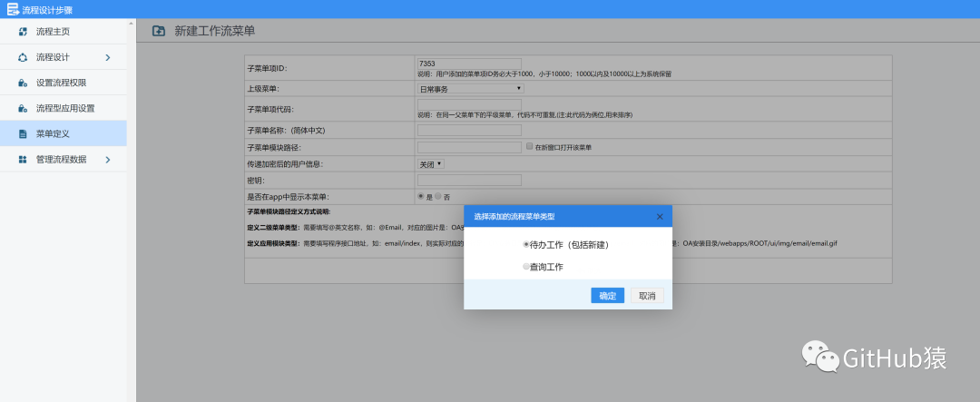This screenshot has height=402, width=980.
Task: Click the 确定 button
Action: [x=607, y=296]
